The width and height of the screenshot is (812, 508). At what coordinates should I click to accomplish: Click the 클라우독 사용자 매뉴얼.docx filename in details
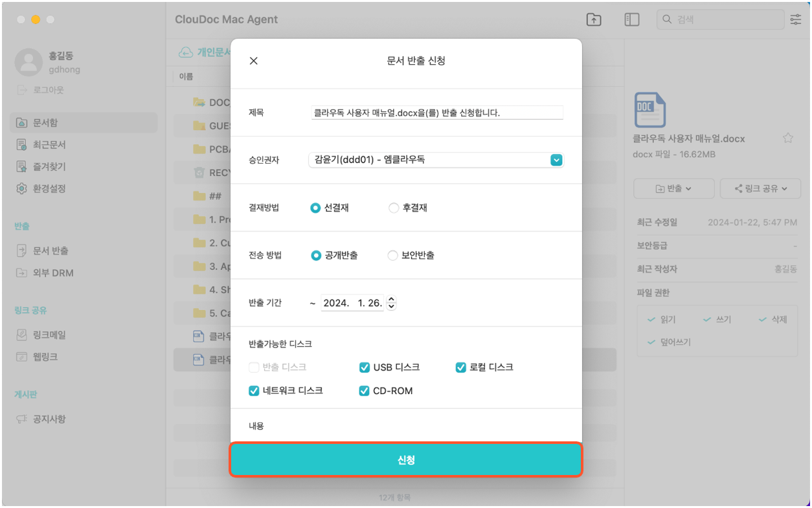(x=689, y=138)
